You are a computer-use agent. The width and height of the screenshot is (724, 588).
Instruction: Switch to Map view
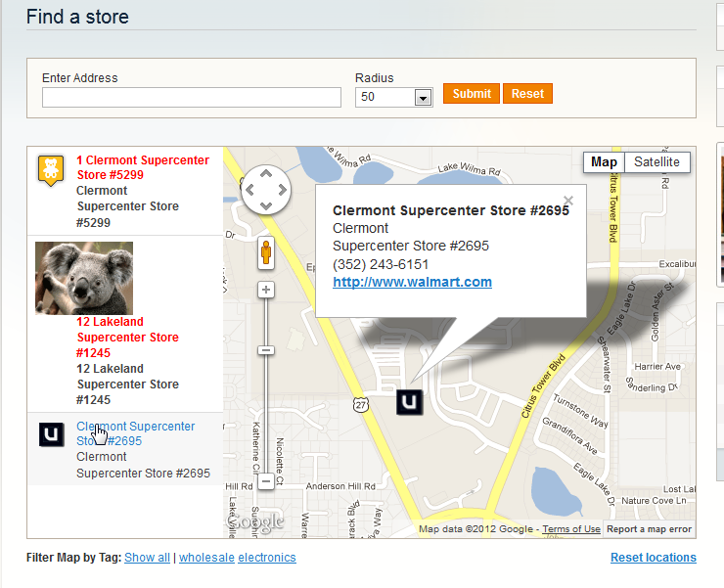(604, 162)
